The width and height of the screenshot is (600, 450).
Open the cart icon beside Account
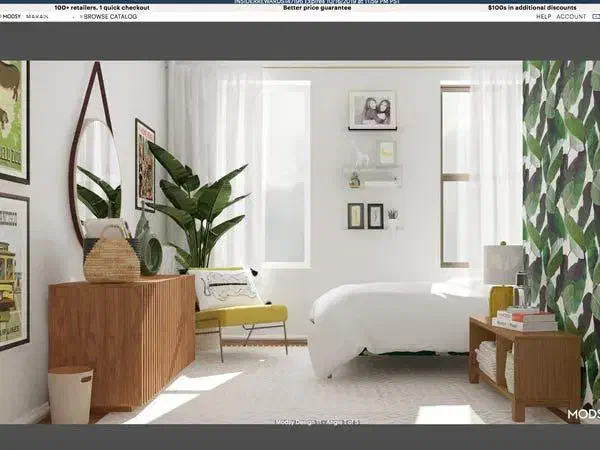point(596,17)
